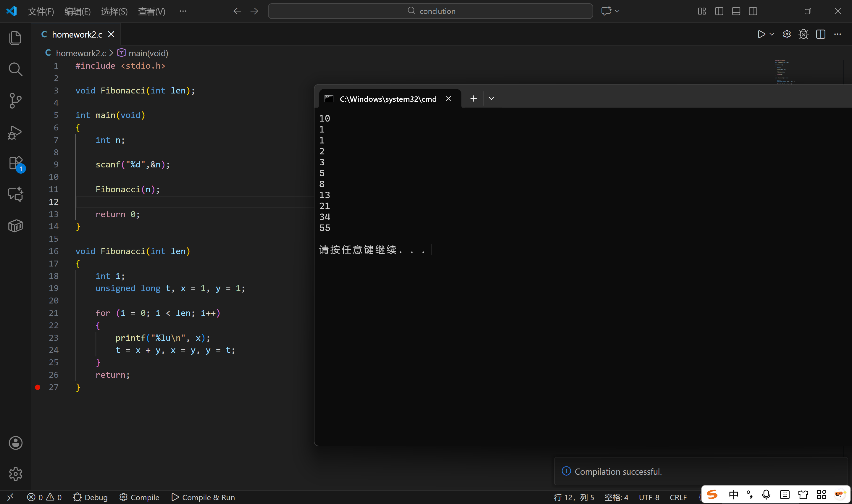
Task: Click the conclution command center search box
Action: [x=430, y=11]
